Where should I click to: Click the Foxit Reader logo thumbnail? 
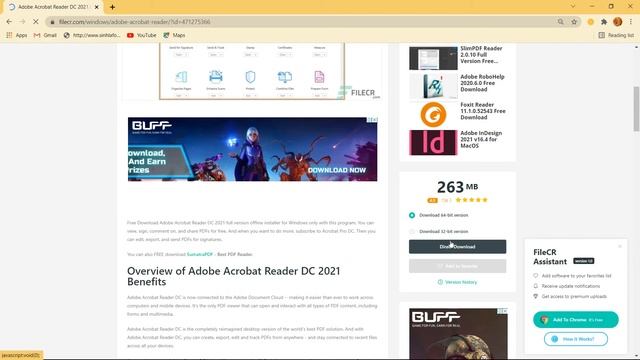(433, 114)
